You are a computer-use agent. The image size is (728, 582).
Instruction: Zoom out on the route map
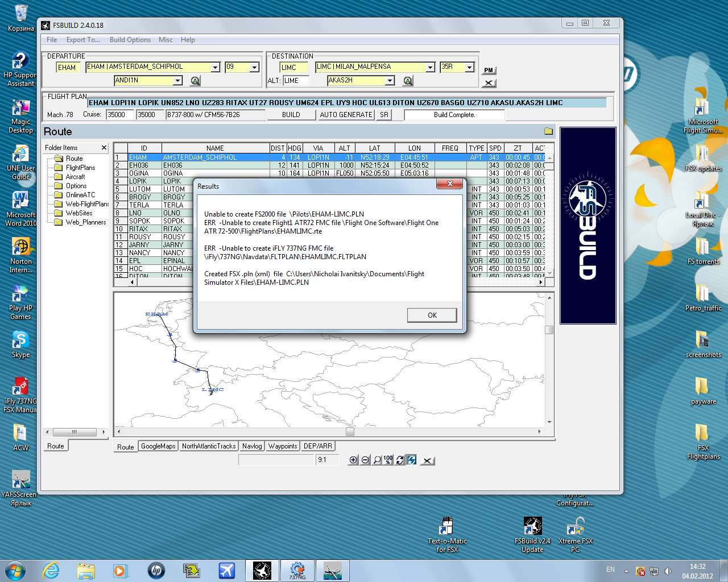coord(365,460)
